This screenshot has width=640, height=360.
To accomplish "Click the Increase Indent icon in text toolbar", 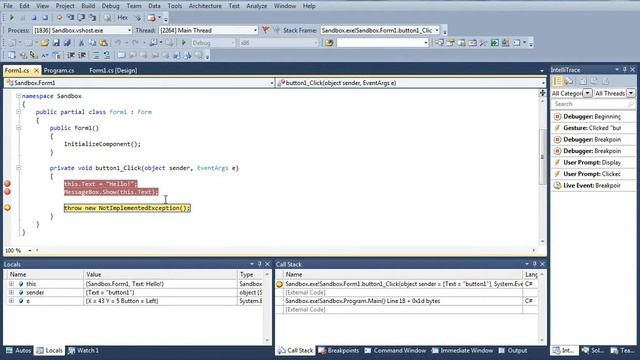I will (x=82, y=55).
